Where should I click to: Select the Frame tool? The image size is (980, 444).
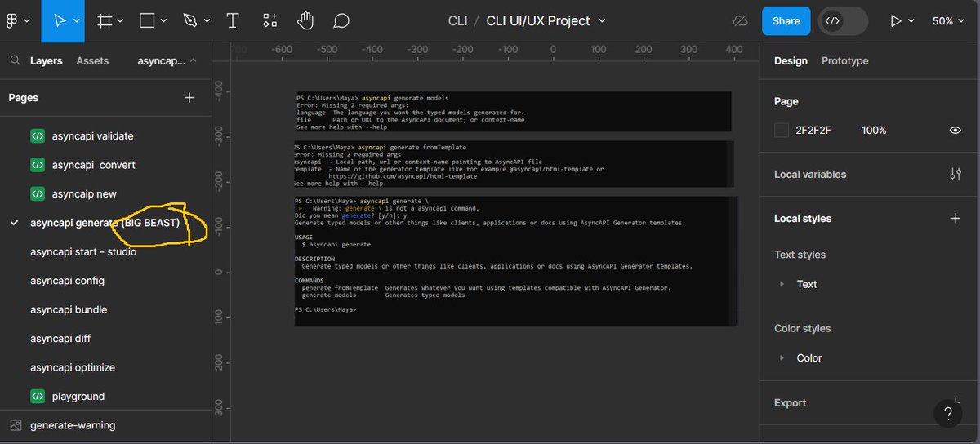pyautogui.click(x=105, y=21)
